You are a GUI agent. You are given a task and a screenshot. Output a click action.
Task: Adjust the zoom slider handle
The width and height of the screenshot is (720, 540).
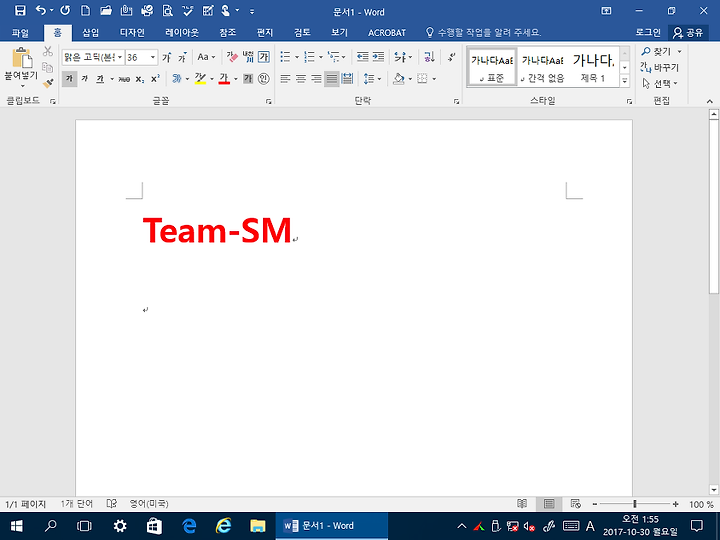pos(635,504)
